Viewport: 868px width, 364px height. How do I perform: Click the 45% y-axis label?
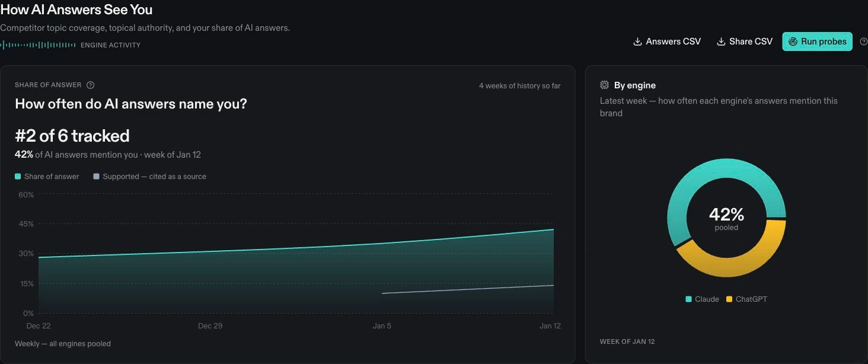click(x=26, y=224)
